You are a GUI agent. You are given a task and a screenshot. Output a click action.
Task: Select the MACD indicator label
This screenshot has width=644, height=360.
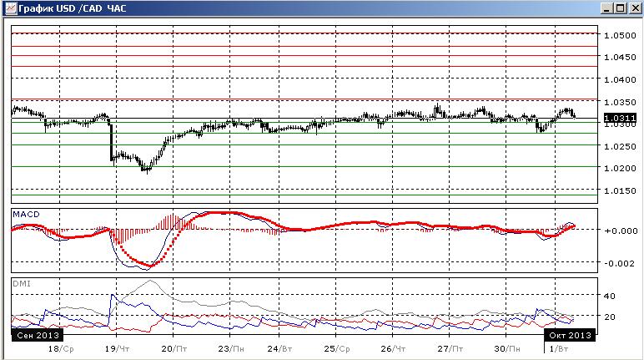[x=27, y=215]
